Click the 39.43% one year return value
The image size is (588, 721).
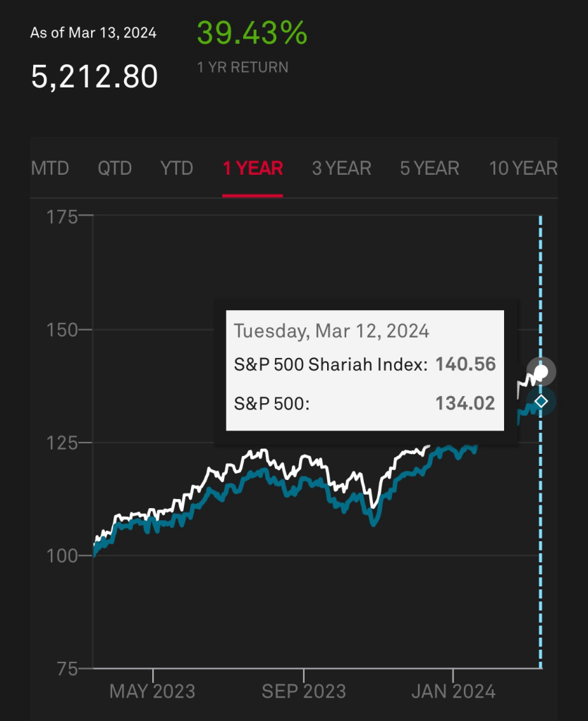(252, 33)
